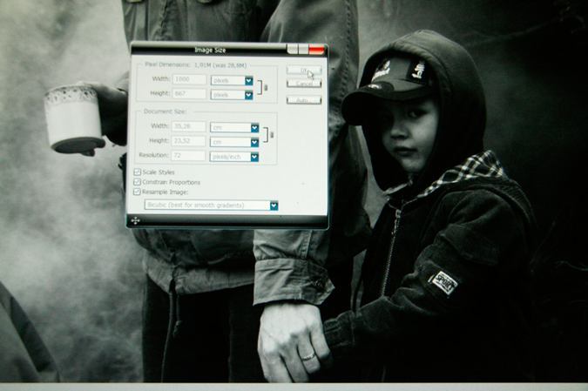
Task: Open the Document Size Width cm dropdown
Action: click(234, 127)
